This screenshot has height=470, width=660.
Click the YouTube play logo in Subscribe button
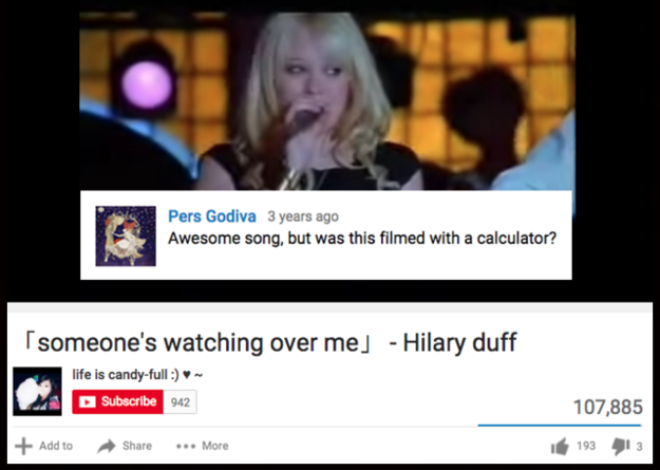point(87,402)
